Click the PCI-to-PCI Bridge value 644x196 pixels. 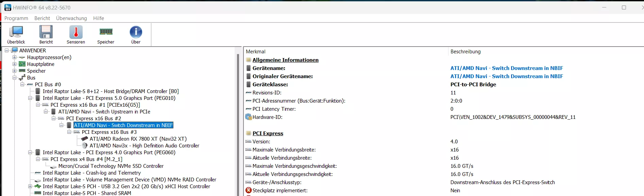click(473, 85)
